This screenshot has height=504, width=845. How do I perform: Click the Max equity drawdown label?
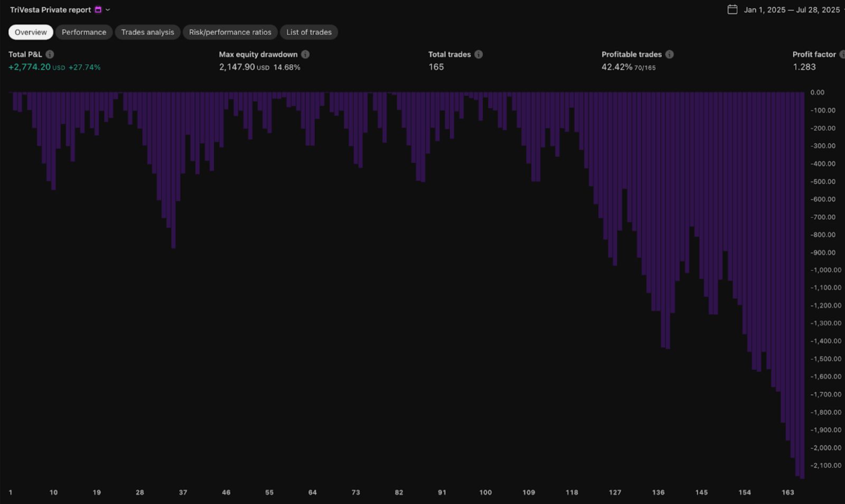(258, 54)
